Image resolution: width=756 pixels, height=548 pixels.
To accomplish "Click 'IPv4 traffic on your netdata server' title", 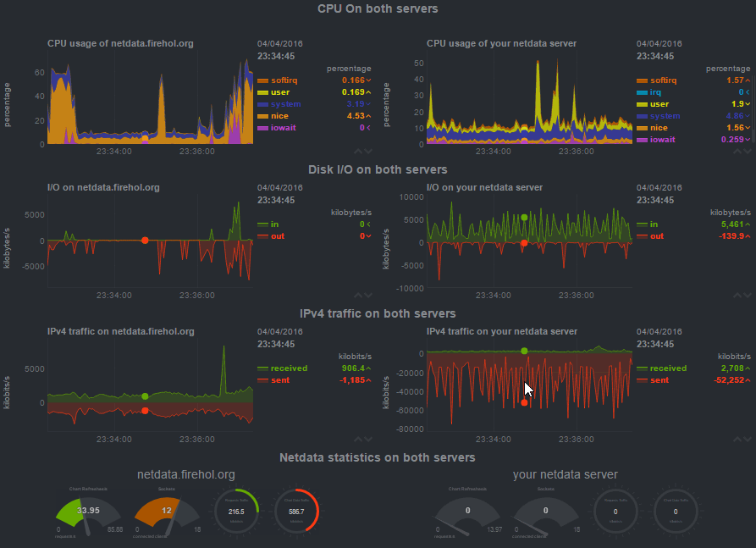I will pyautogui.click(x=502, y=331).
